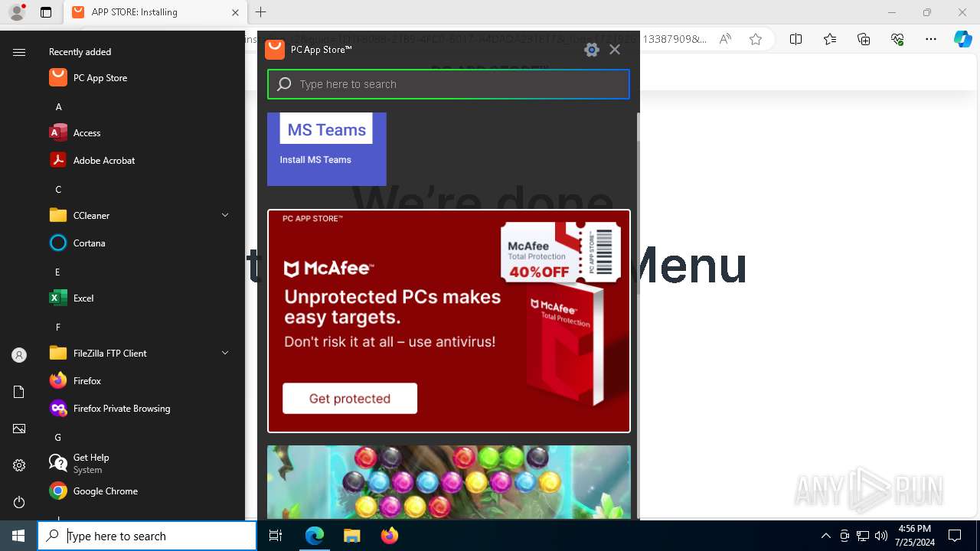Click the Get protected McAfee button

pyautogui.click(x=350, y=399)
